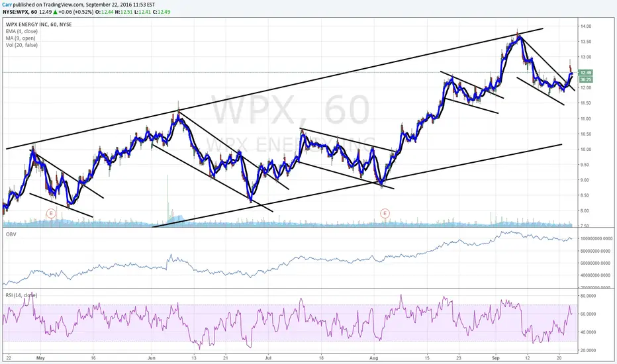The height and width of the screenshot is (364, 617).
Task: Select the 'Vol (20, false)' indicator legend
Action: [22, 45]
